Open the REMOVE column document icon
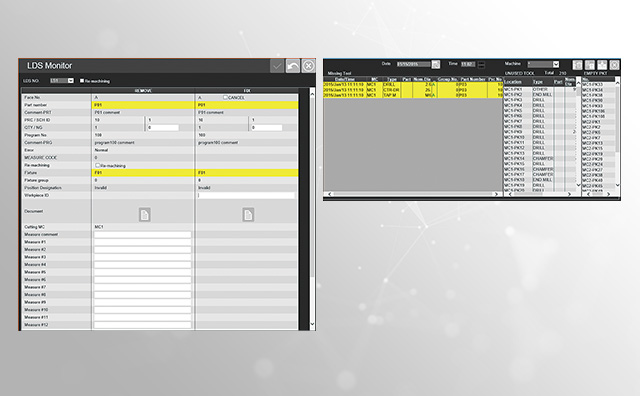The image size is (640, 396). pos(144,215)
